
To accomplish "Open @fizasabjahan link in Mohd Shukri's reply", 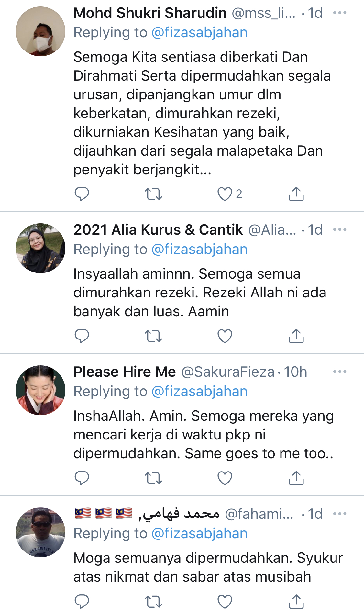I will 199,33.
